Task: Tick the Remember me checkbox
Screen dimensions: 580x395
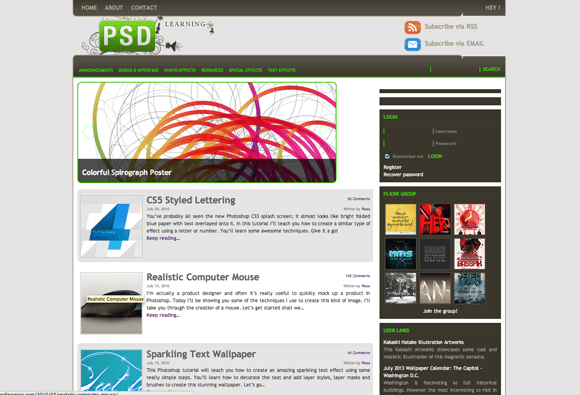Action: pos(387,156)
